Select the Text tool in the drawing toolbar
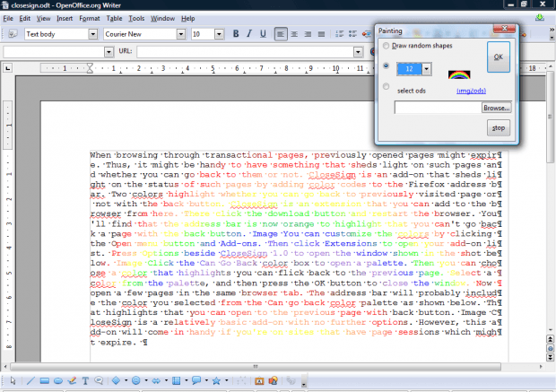 click(x=85, y=381)
